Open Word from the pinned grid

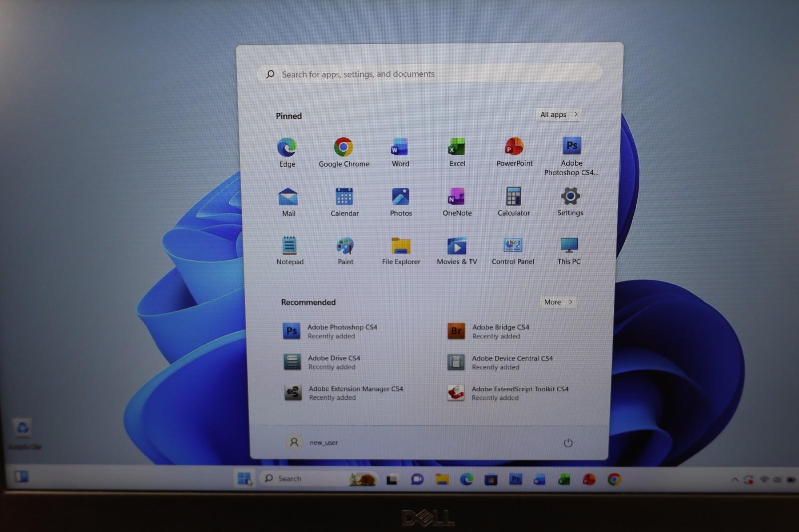(400, 153)
